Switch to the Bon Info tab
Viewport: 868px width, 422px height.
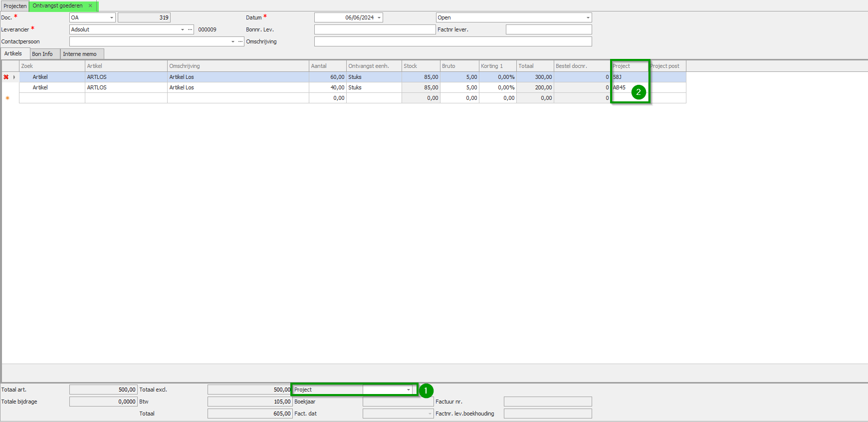(42, 54)
